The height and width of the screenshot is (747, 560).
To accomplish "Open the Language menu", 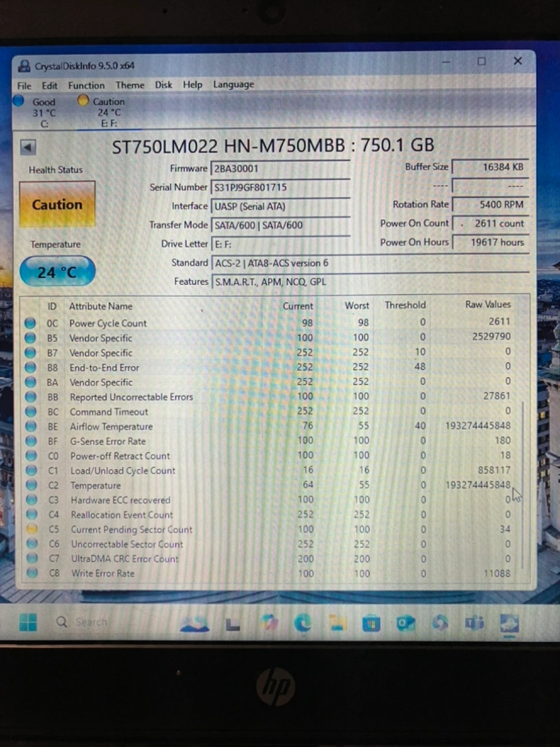I will click(234, 85).
